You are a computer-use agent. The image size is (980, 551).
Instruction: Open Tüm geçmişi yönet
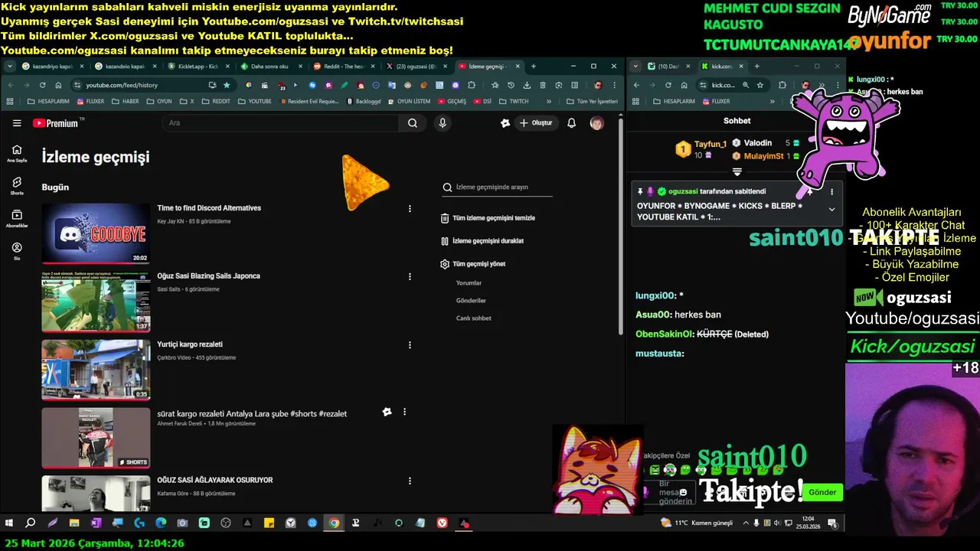point(473,264)
